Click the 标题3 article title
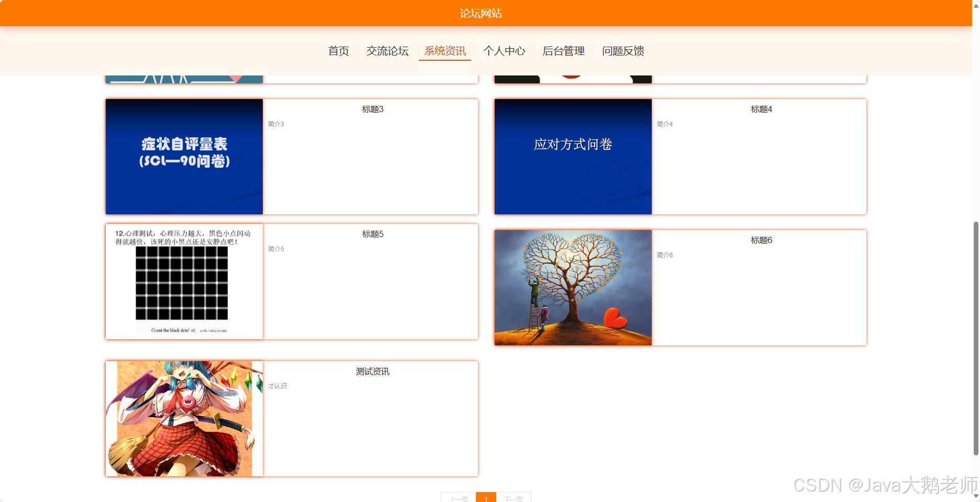 point(373,109)
